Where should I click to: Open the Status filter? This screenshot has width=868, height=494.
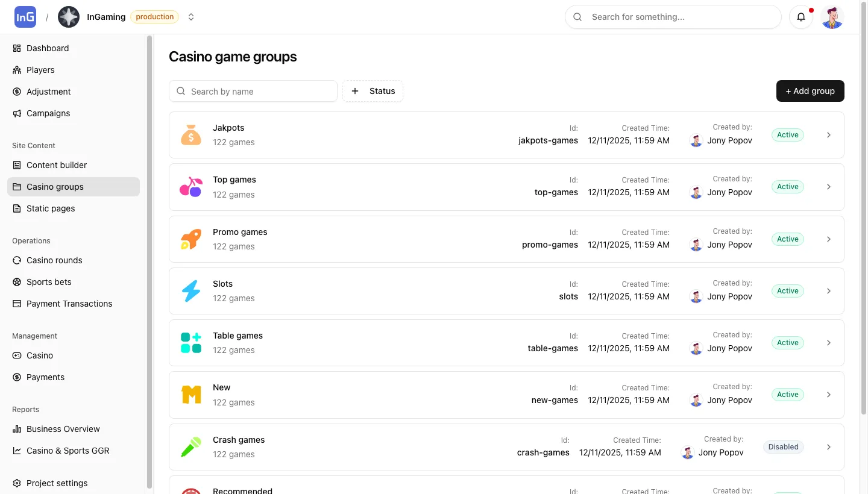[373, 91]
